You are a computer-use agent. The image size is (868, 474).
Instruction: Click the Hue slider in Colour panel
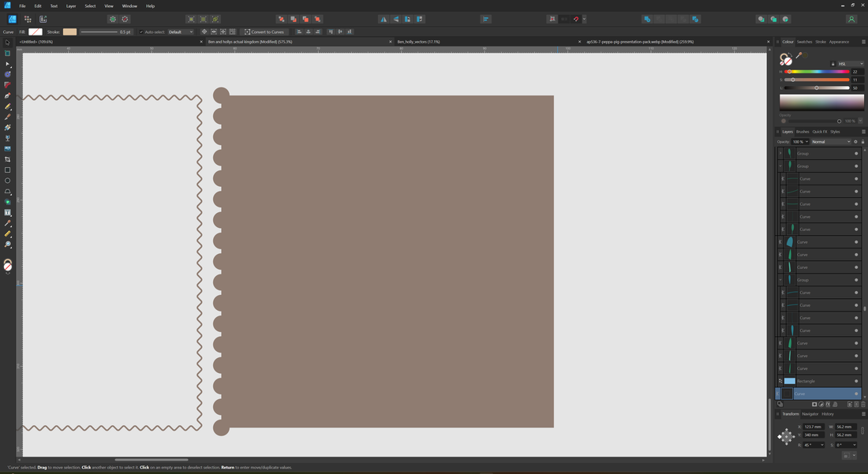coord(817,72)
